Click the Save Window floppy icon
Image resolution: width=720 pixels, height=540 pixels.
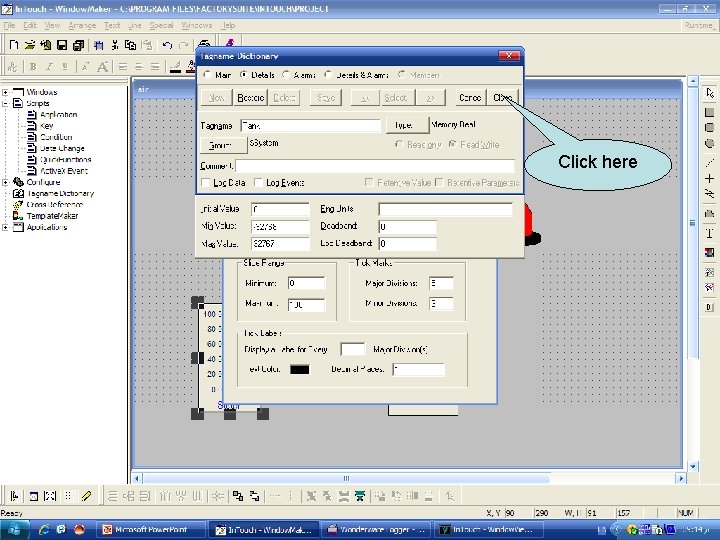tap(62, 45)
